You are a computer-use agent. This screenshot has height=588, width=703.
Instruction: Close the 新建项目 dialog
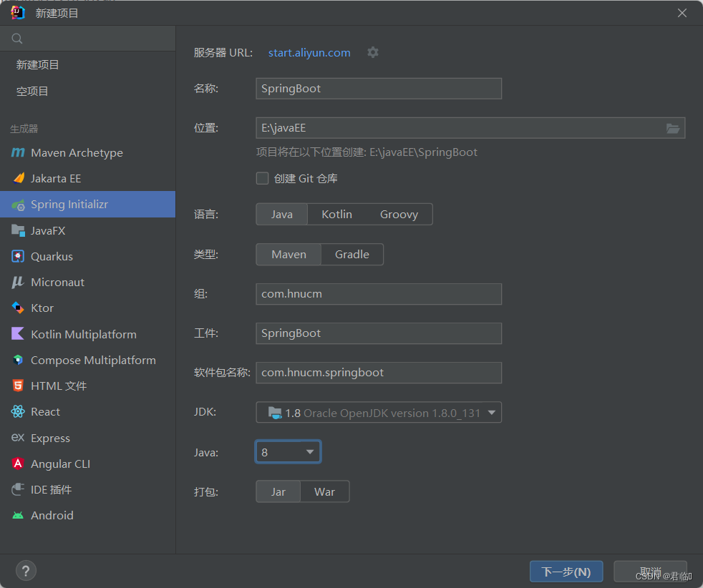(682, 13)
